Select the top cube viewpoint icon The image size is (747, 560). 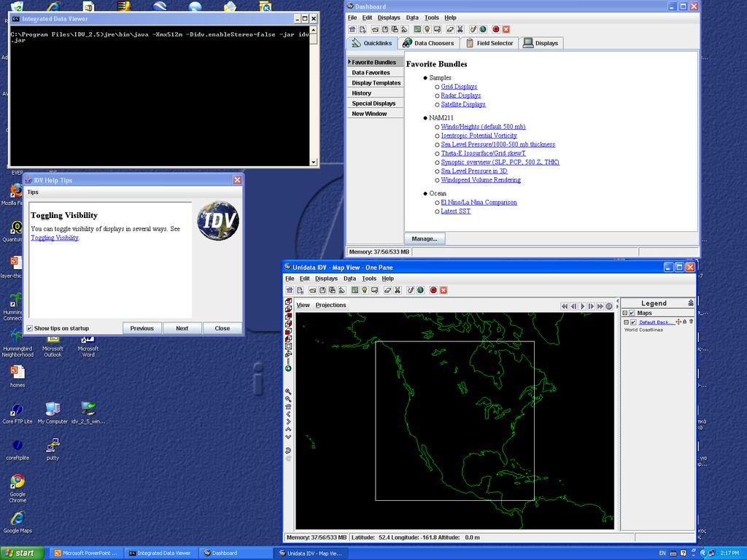coord(288,301)
